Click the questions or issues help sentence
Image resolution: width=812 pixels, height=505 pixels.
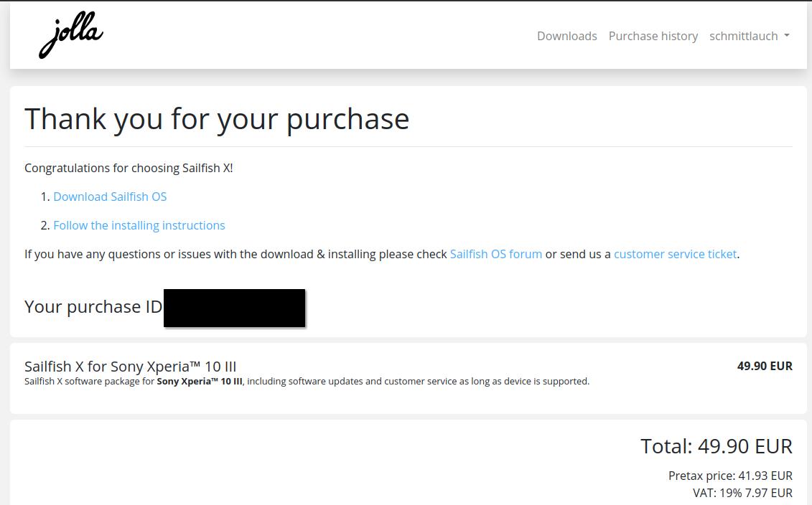[x=382, y=254]
